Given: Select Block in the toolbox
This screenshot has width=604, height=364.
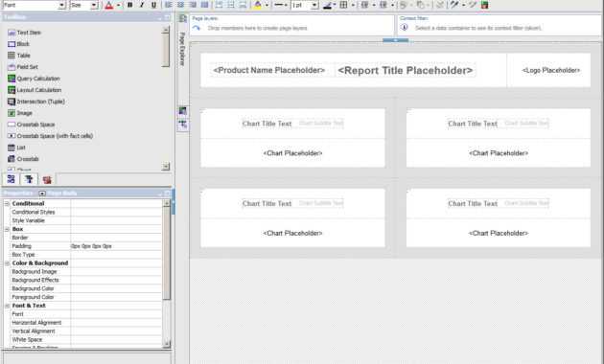Looking at the screenshot, I should point(18,44).
